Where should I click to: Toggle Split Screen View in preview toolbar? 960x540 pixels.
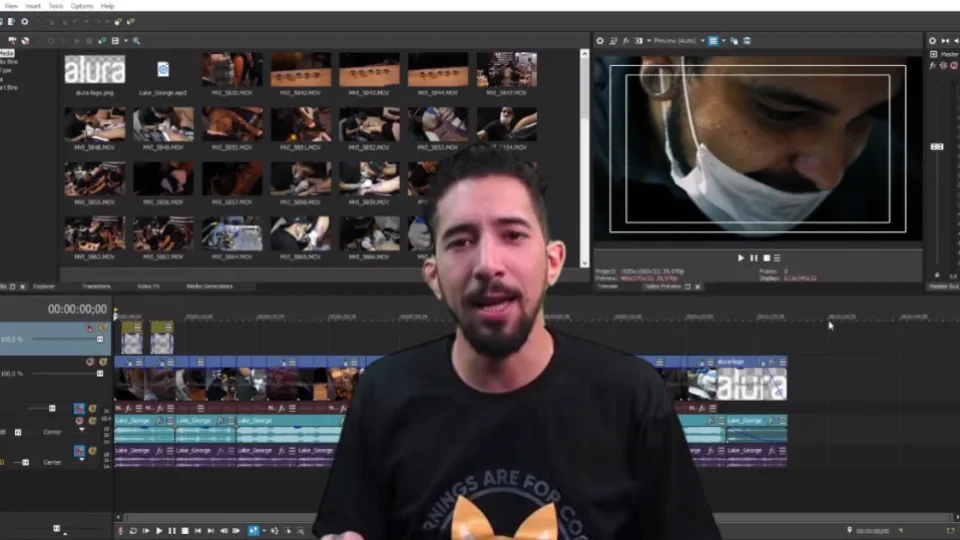pos(639,41)
